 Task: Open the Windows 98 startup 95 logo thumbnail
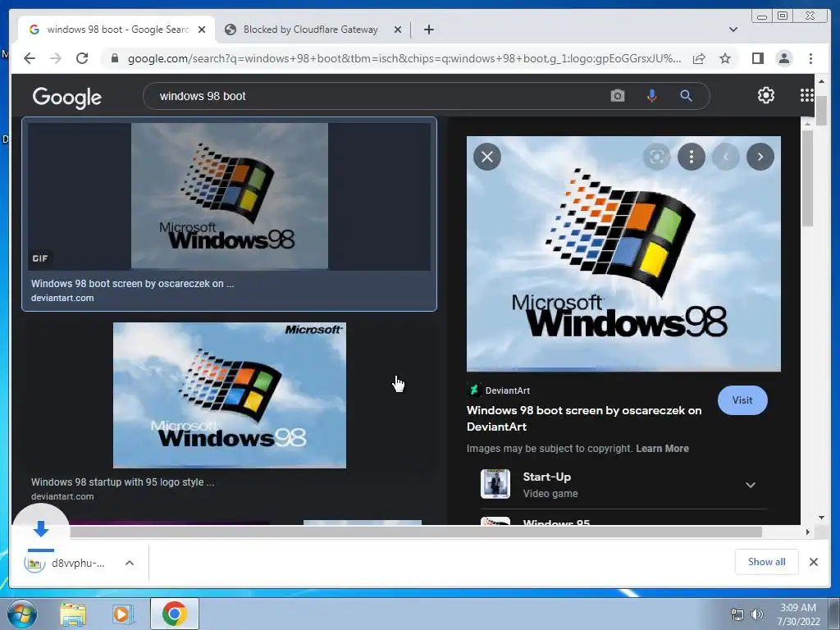coord(230,395)
